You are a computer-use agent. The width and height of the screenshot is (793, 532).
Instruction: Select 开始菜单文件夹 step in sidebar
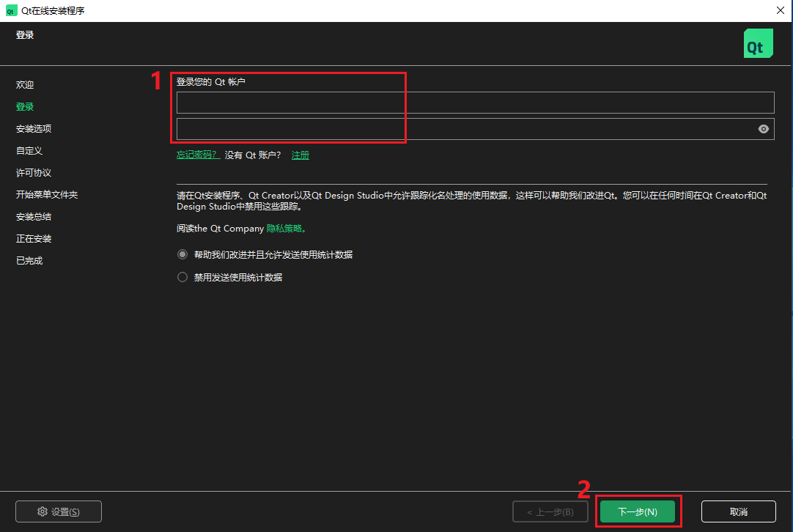click(46, 195)
